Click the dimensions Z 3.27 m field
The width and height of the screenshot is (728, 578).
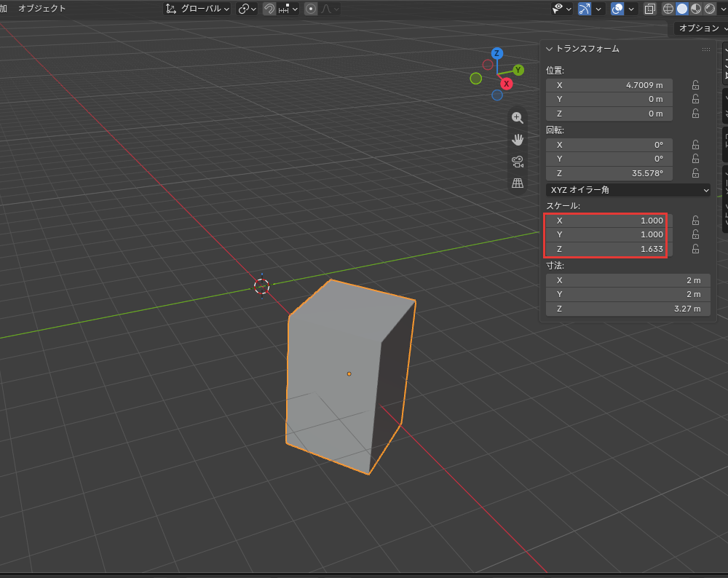coord(628,309)
